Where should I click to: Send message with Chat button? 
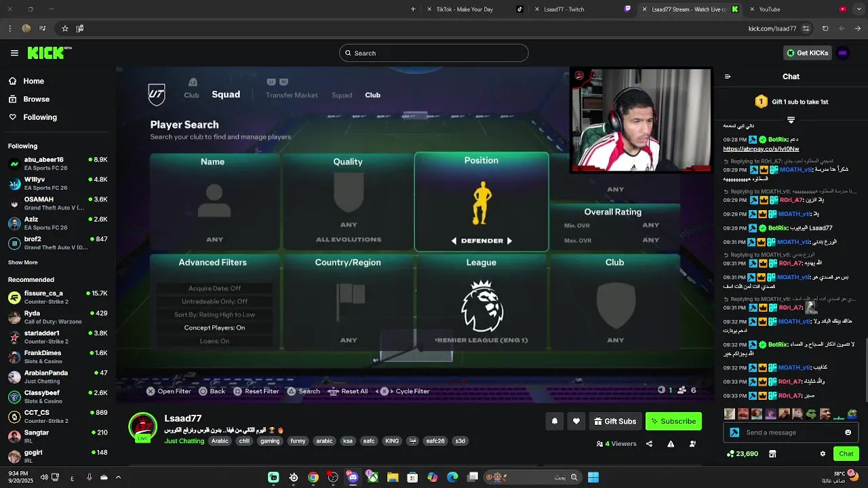[846, 453]
